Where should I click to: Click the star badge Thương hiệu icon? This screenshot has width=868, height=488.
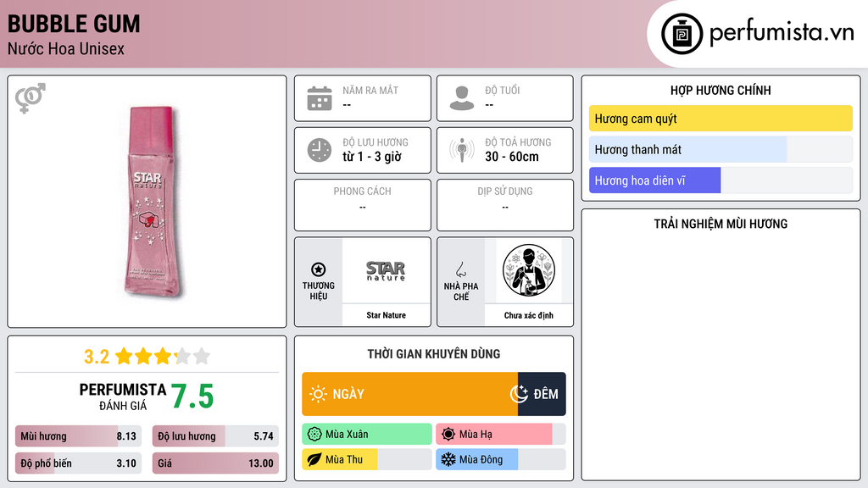tap(319, 269)
